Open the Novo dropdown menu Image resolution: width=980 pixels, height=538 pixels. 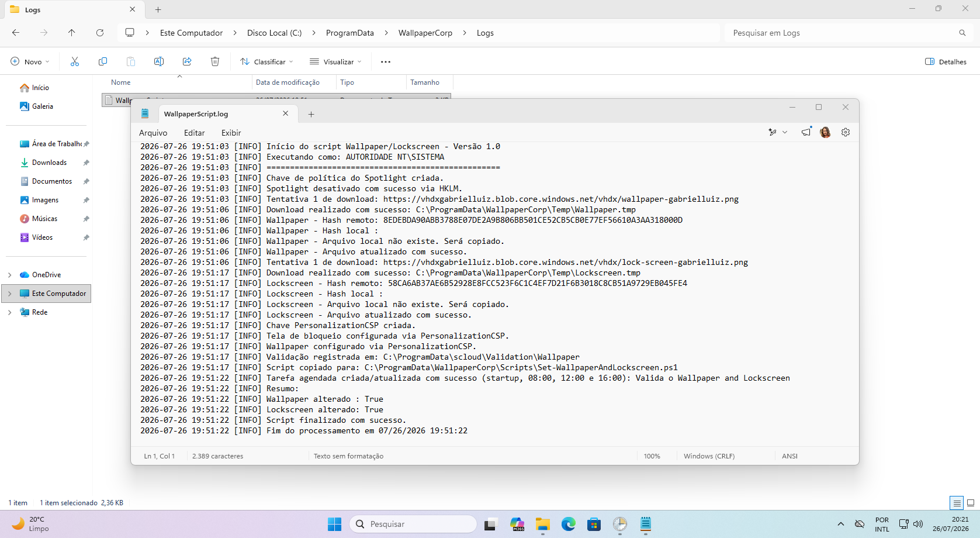(30, 61)
